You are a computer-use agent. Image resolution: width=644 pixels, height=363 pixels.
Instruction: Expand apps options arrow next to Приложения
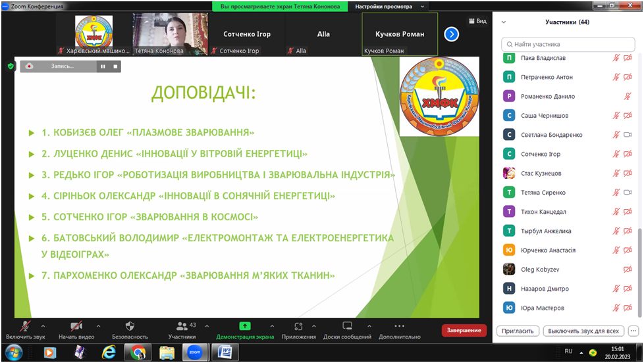tap(314, 326)
